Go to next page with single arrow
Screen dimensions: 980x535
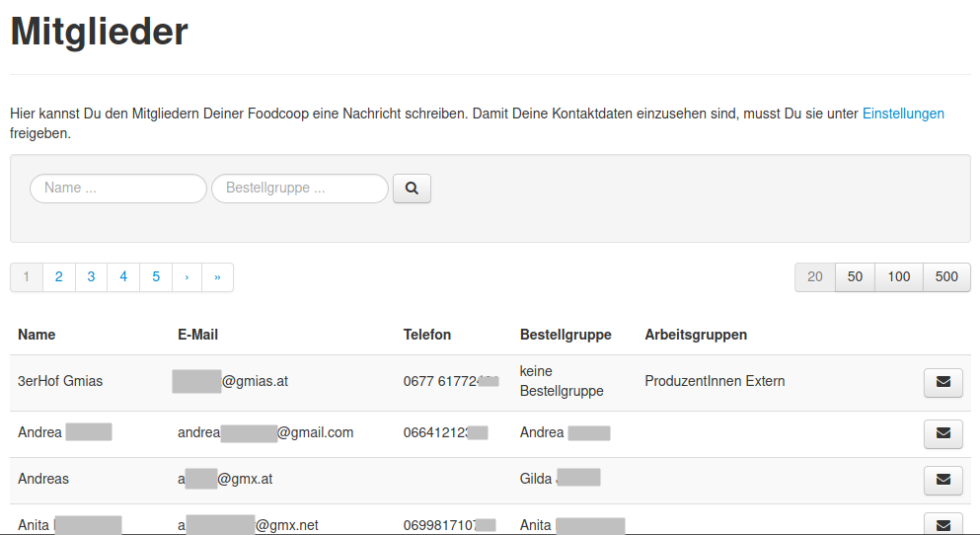187,277
